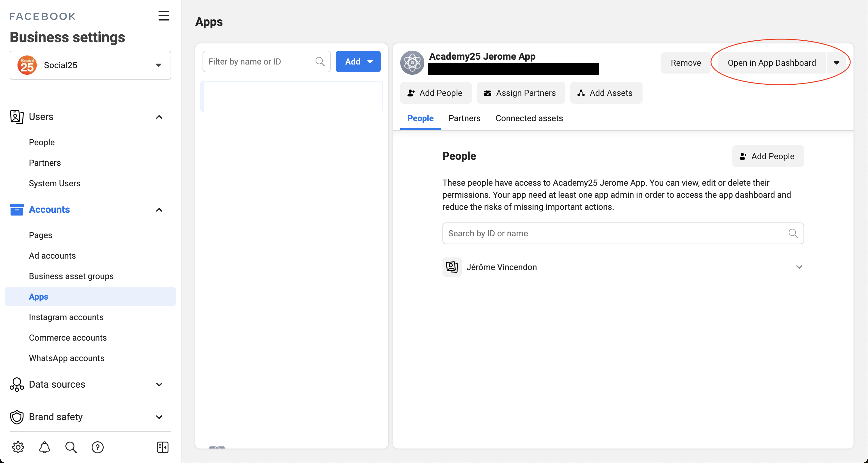Open the hamburger menu icon
Screen dimensions: 868x463
coord(164,16)
